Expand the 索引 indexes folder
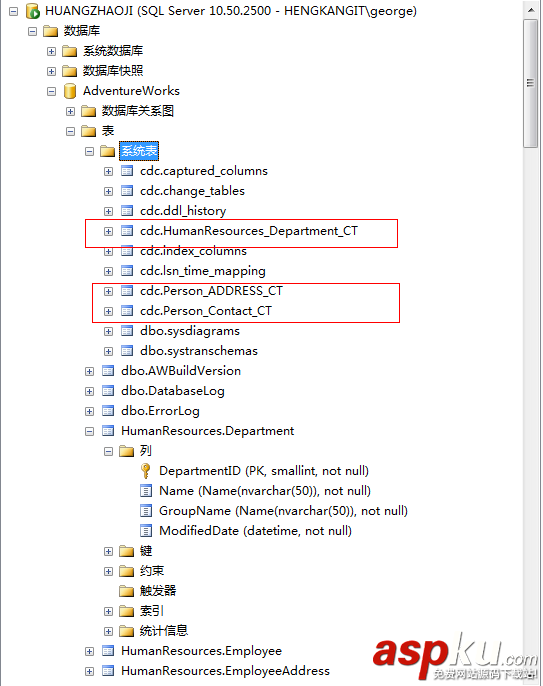This screenshot has width=543, height=686. point(109,612)
